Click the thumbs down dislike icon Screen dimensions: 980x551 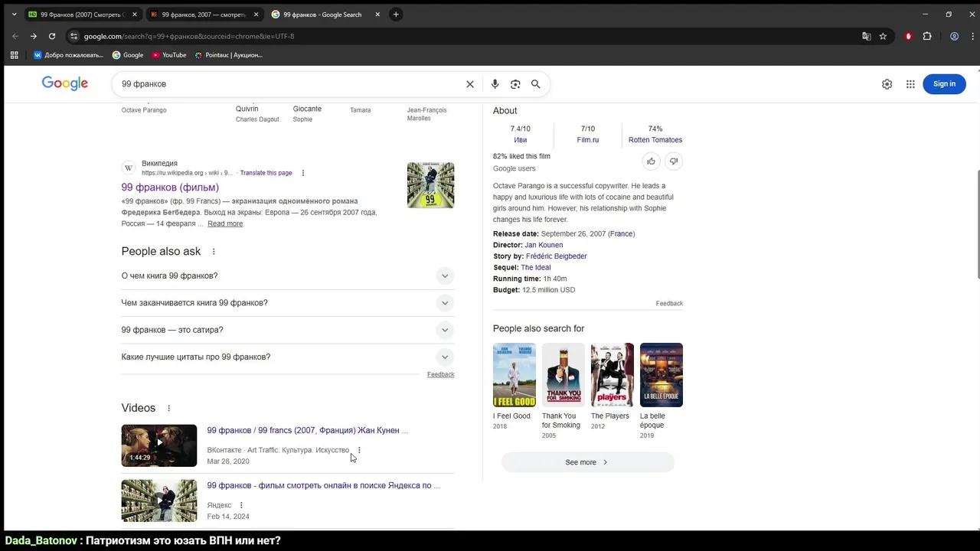click(674, 161)
